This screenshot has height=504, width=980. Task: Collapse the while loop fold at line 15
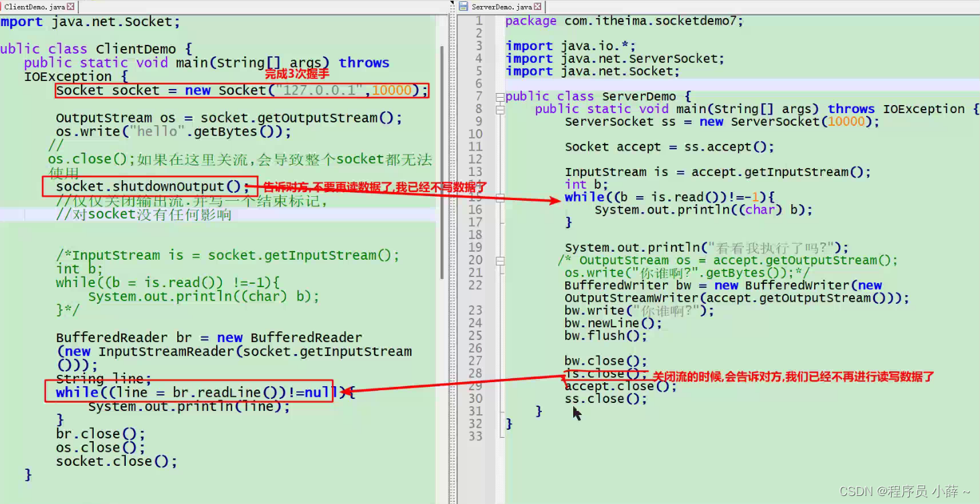coord(500,197)
